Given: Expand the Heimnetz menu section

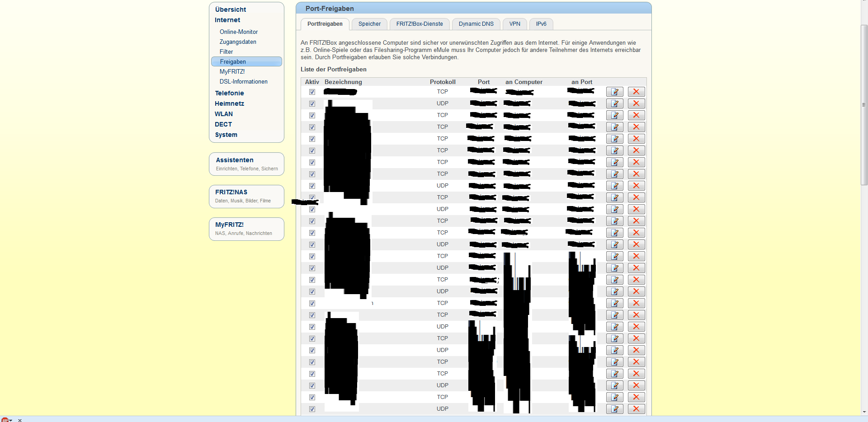Looking at the screenshot, I should (229, 103).
